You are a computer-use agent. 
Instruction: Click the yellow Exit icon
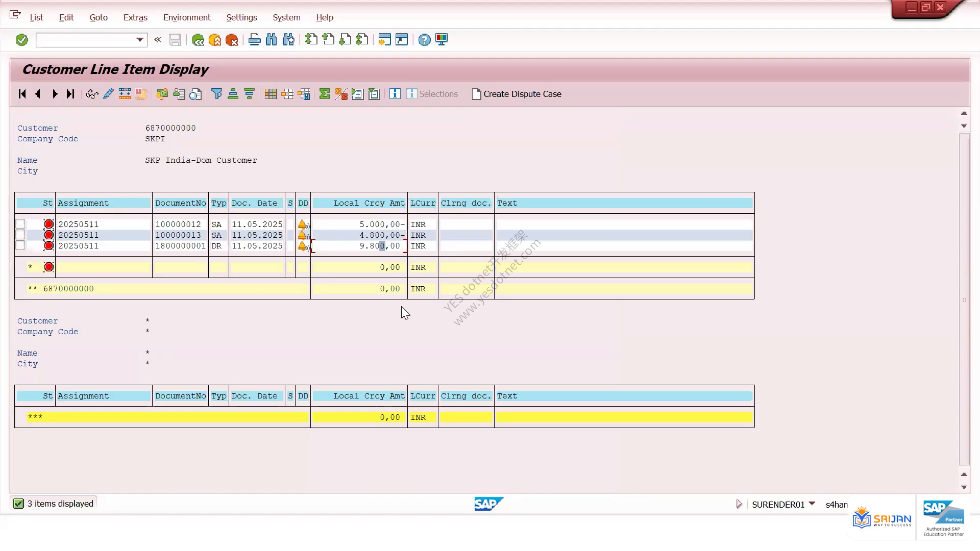coord(215,40)
